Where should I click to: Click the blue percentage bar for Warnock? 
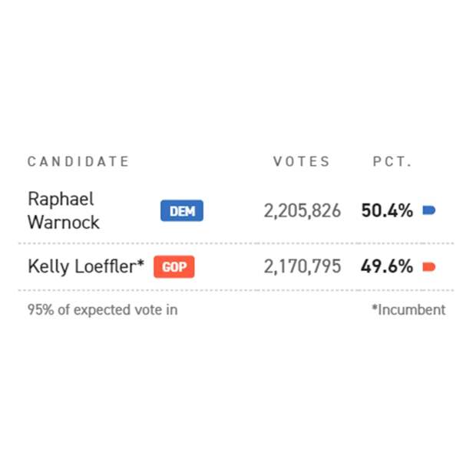[429, 210]
